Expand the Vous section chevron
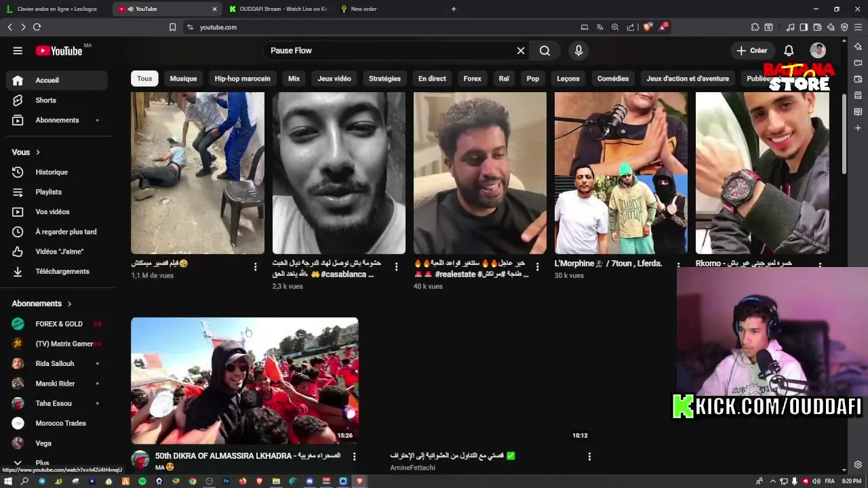This screenshot has height=488, width=868. 38,152
